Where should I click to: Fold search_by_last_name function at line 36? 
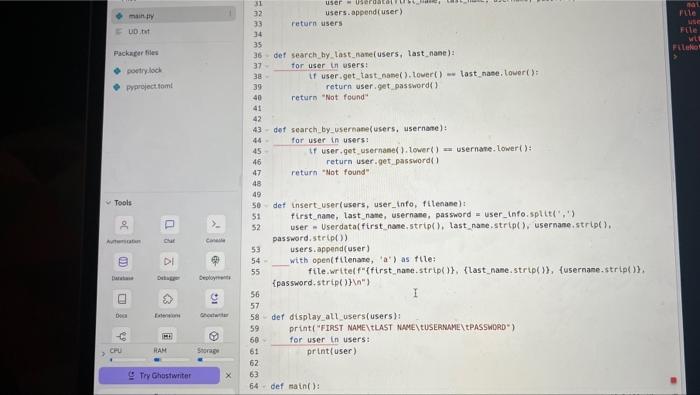tap(267, 56)
